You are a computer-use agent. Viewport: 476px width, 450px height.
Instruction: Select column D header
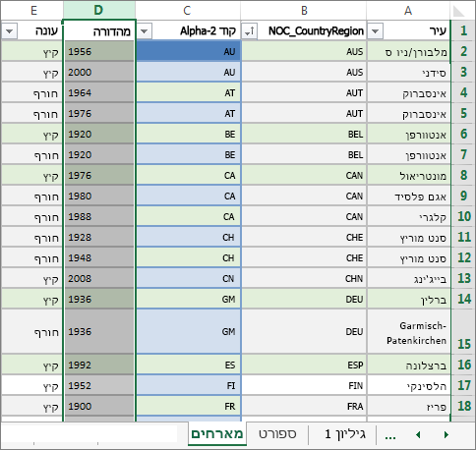point(99,11)
